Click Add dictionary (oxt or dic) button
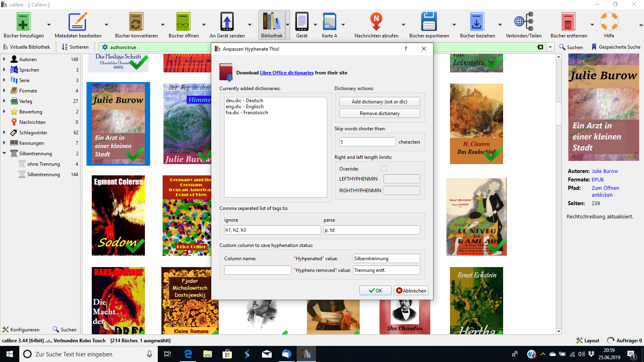644x362 pixels. coord(380,102)
